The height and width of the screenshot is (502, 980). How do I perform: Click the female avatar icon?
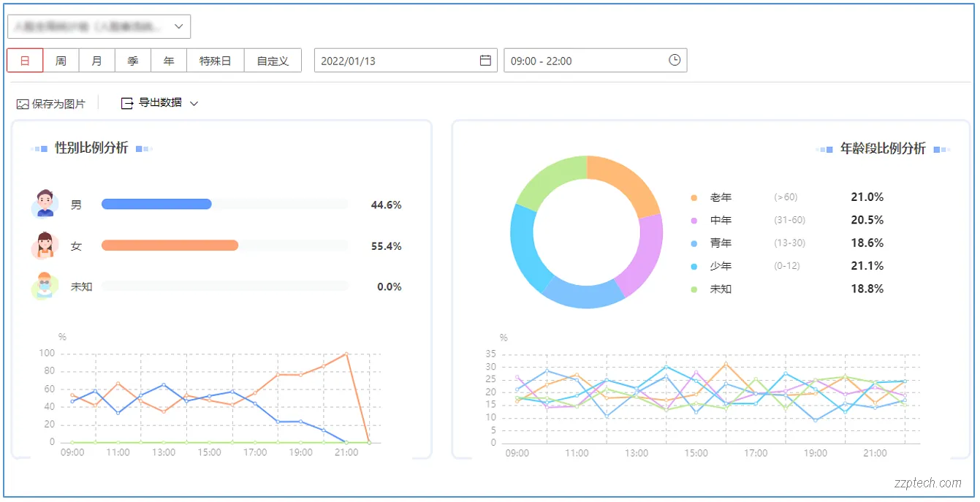(45, 246)
